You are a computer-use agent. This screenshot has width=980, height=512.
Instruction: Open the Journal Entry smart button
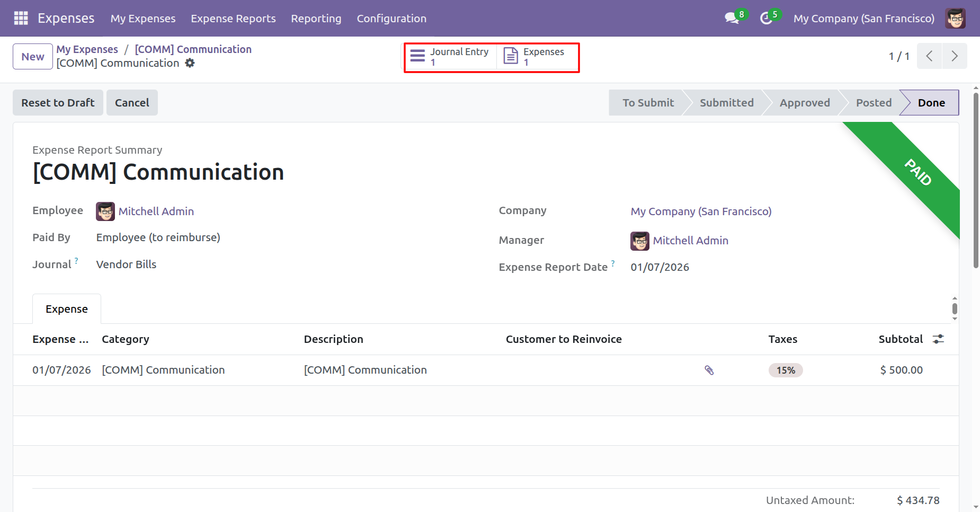click(450, 57)
